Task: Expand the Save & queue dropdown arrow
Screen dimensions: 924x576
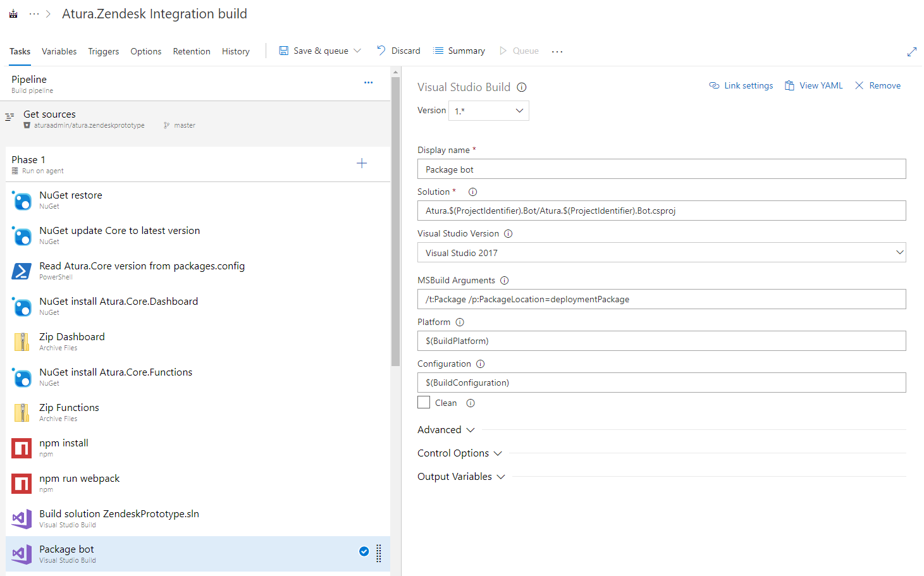Action: (x=357, y=51)
